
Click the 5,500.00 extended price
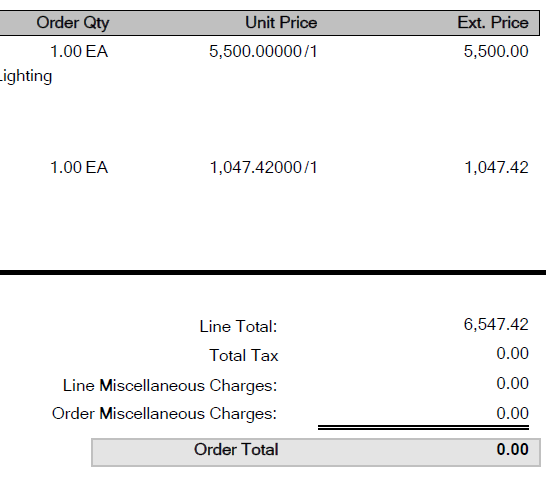(496, 52)
